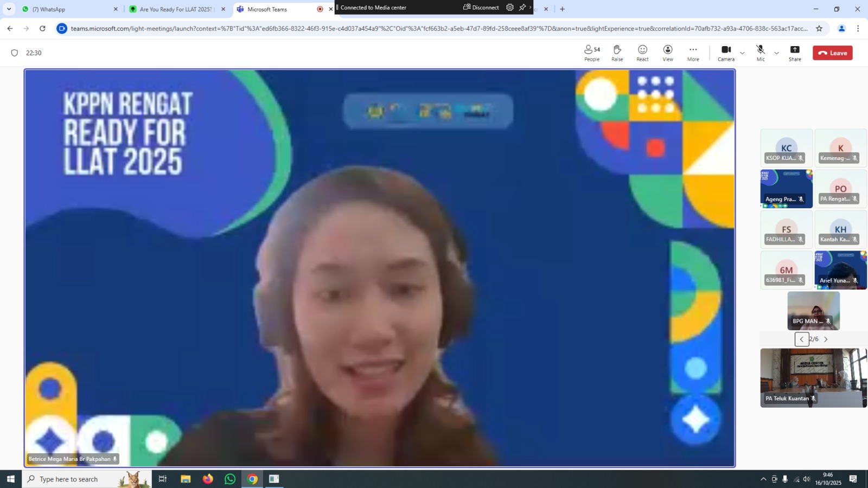This screenshot has width=868, height=488.
Task: Leave the Teams meeting
Action: tap(833, 53)
